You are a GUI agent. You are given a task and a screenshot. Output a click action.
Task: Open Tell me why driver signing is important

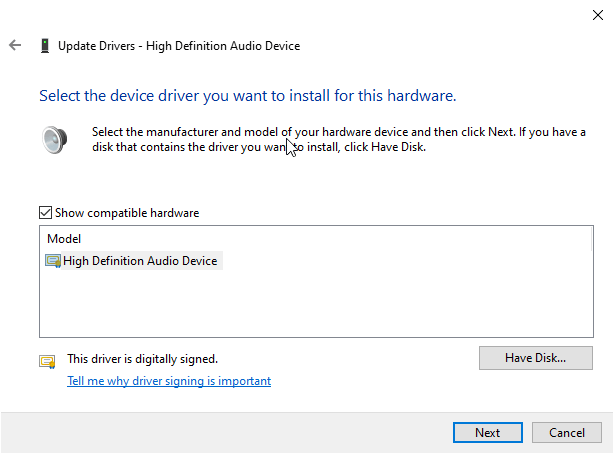point(168,381)
